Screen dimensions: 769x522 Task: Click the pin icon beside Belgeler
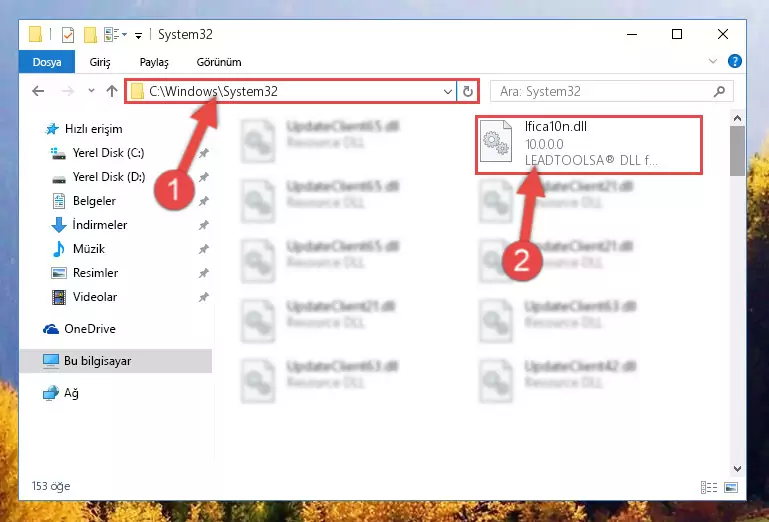204,201
